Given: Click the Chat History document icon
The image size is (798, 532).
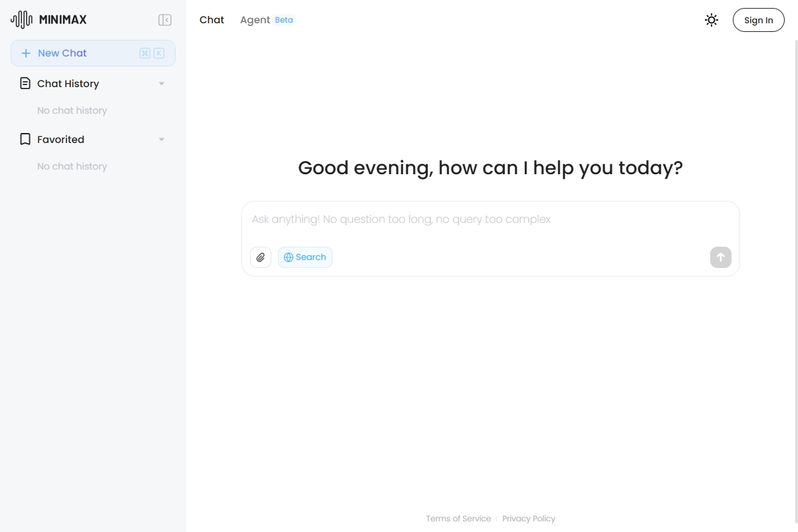Looking at the screenshot, I should 25,83.
